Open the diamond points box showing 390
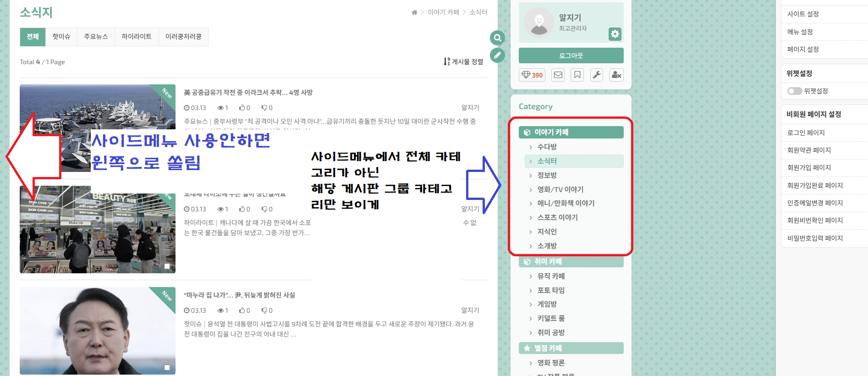This screenshot has height=376, width=868. 532,75
